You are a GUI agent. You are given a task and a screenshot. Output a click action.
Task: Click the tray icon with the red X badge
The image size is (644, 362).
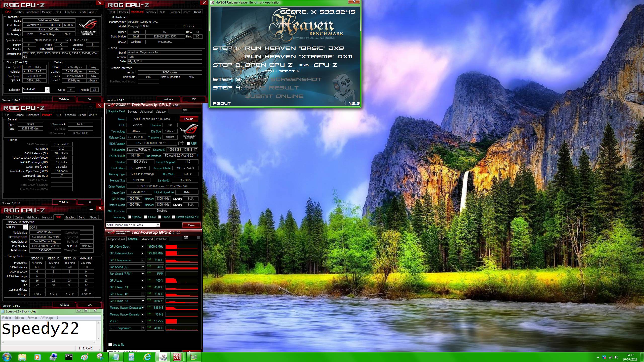pos(604,357)
